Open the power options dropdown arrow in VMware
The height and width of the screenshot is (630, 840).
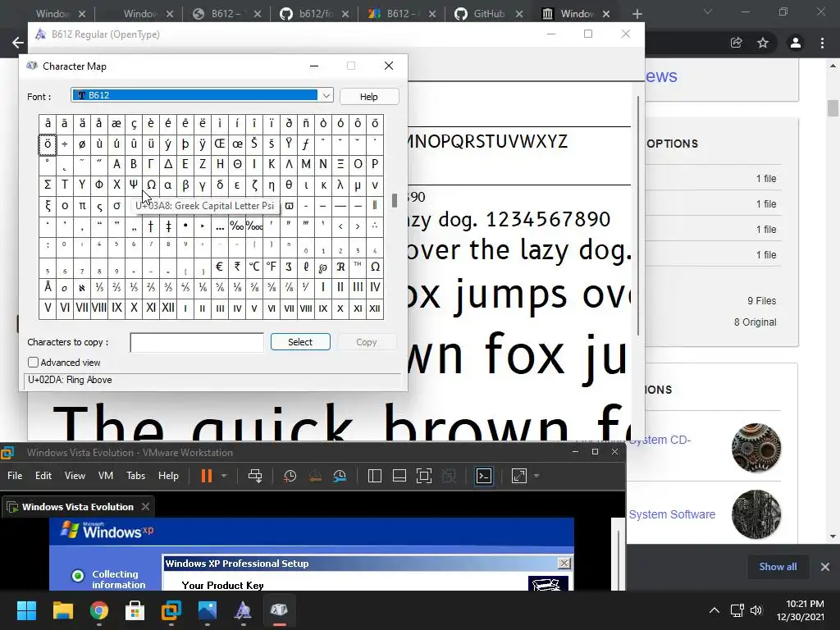pyautogui.click(x=224, y=476)
